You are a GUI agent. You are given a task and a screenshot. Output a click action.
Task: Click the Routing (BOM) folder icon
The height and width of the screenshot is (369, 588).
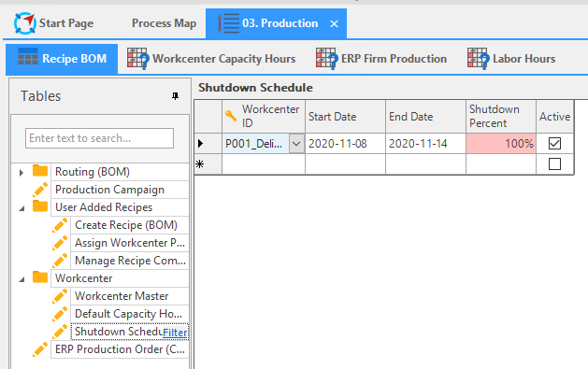tap(40, 171)
